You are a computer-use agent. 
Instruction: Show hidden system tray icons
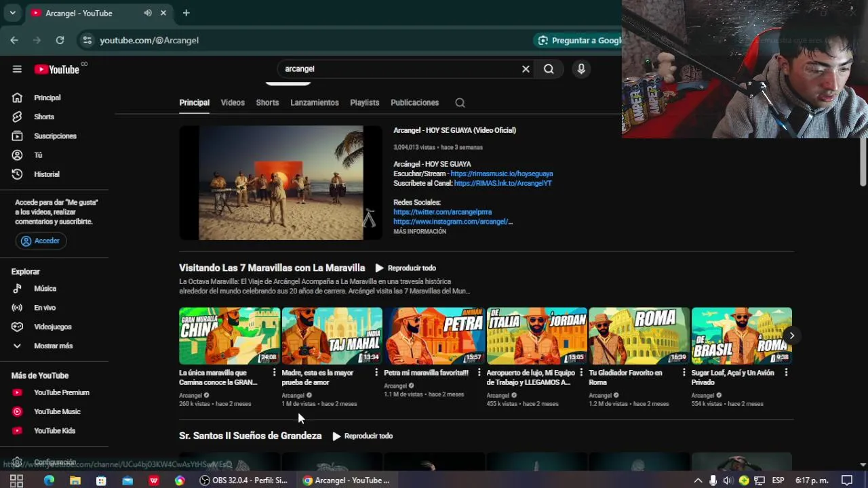tap(698, 481)
